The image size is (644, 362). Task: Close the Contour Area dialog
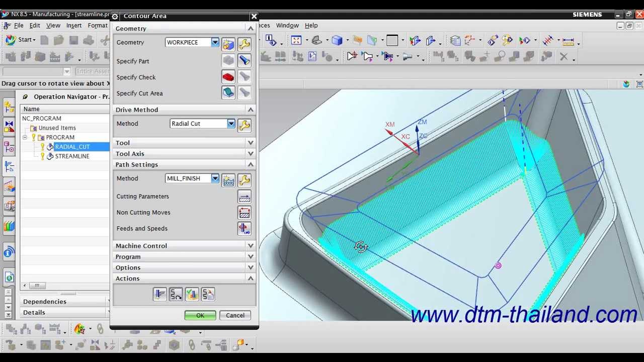(254, 16)
